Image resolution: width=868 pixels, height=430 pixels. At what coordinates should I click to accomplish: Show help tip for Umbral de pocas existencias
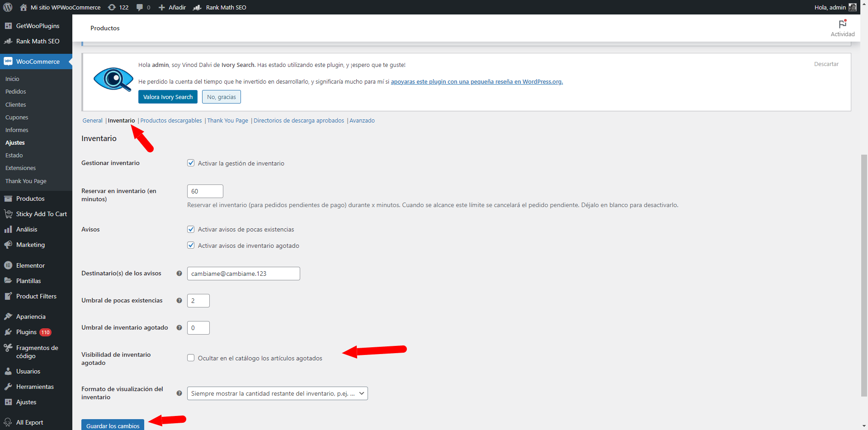click(179, 301)
